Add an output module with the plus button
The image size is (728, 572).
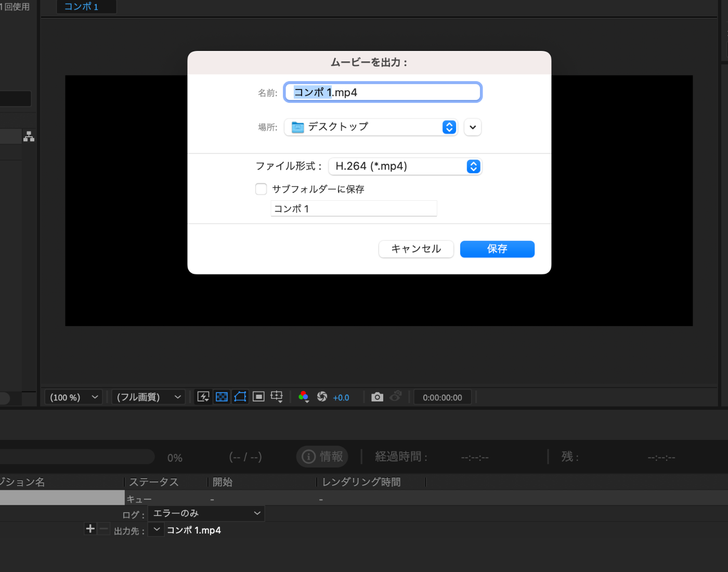tap(90, 529)
